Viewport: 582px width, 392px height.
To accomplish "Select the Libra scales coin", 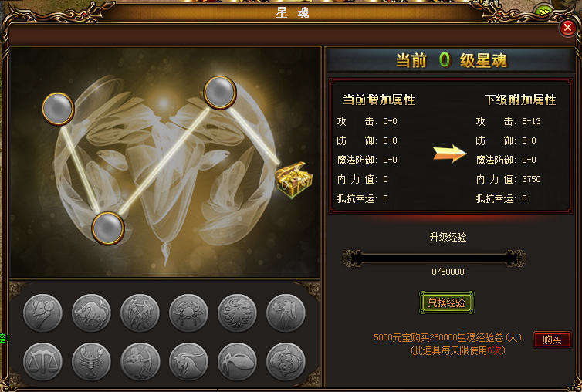I will [42, 362].
